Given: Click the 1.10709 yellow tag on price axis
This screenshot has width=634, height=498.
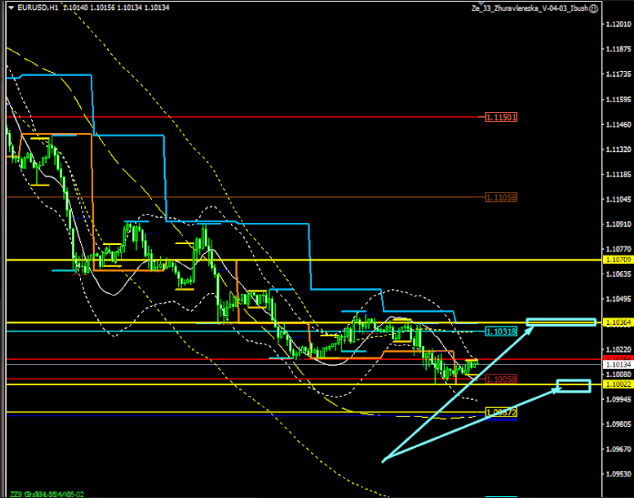Looking at the screenshot, I should 617,260.
